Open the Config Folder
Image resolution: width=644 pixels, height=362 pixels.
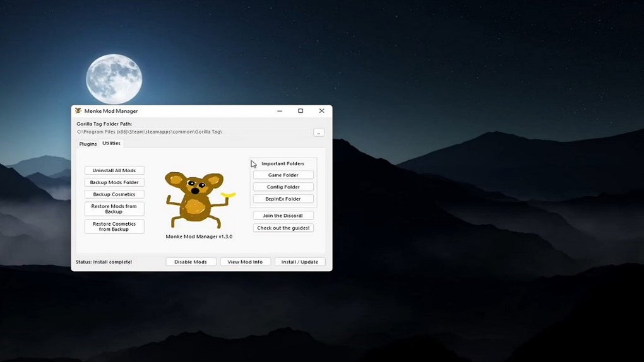tap(283, 187)
